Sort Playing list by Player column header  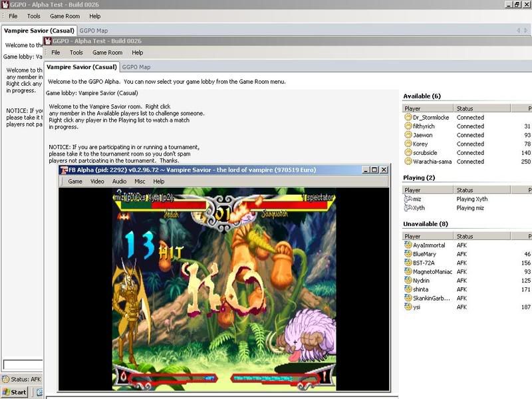(428, 190)
